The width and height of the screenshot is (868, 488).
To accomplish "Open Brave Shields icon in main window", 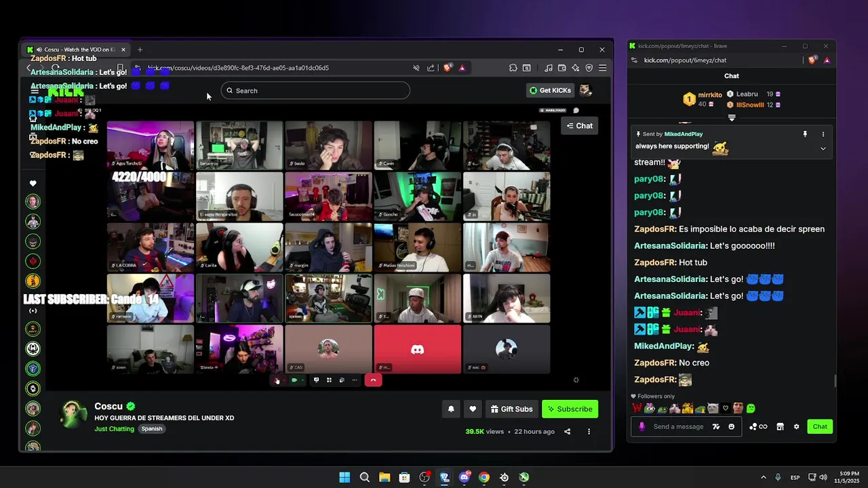I will coord(448,68).
